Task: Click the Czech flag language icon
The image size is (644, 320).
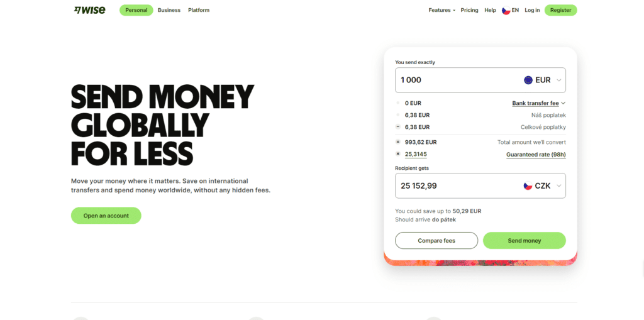Action: pyautogui.click(x=506, y=11)
